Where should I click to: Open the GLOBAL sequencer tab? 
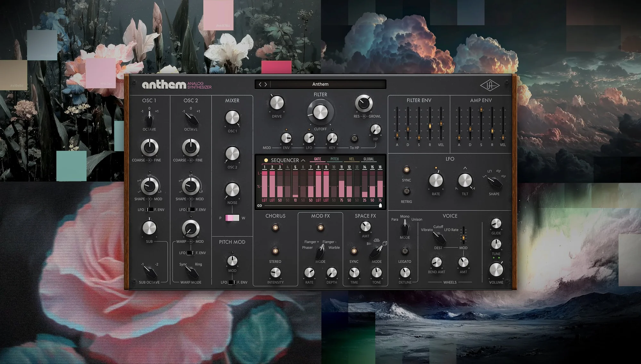tap(369, 159)
